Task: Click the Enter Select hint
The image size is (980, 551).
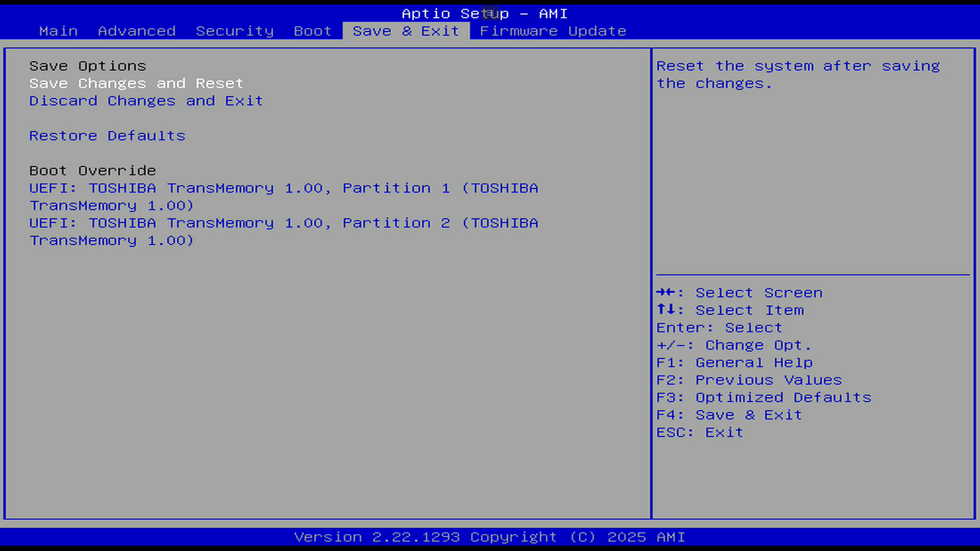Action: pyautogui.click(x=719, y=328)
